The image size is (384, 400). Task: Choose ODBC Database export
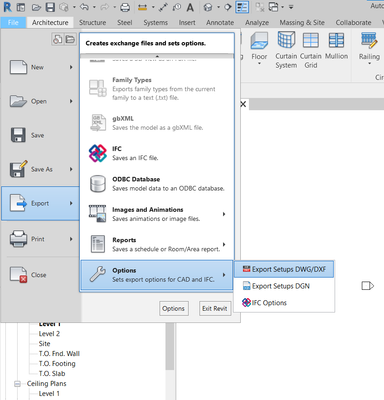point(157,184)
